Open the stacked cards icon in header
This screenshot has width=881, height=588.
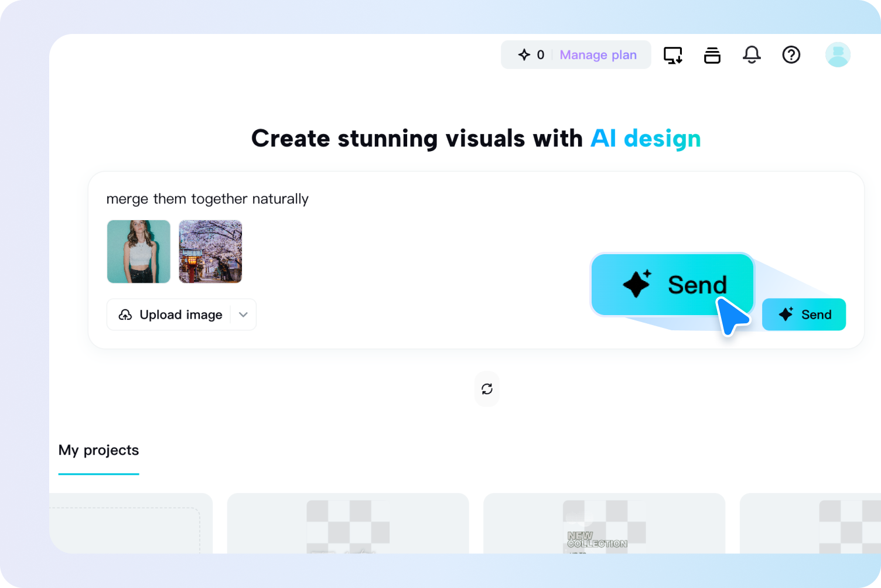click(x=712, y=55)
